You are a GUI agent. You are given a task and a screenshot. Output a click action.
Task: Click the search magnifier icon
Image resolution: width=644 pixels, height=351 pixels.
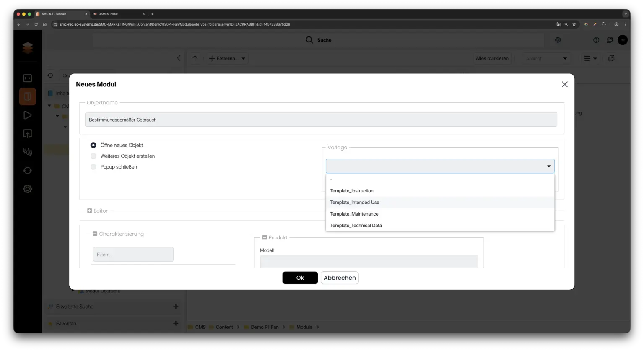point(309,40)
